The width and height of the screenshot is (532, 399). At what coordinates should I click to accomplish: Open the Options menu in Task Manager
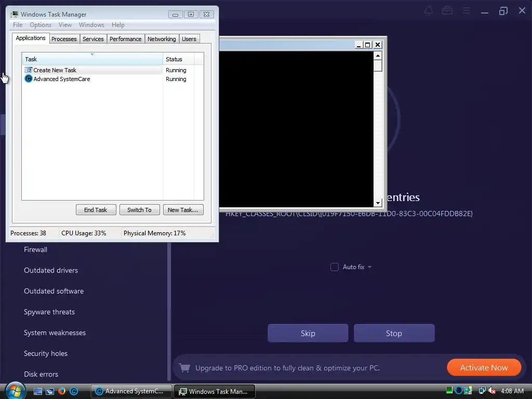[41, 25]
